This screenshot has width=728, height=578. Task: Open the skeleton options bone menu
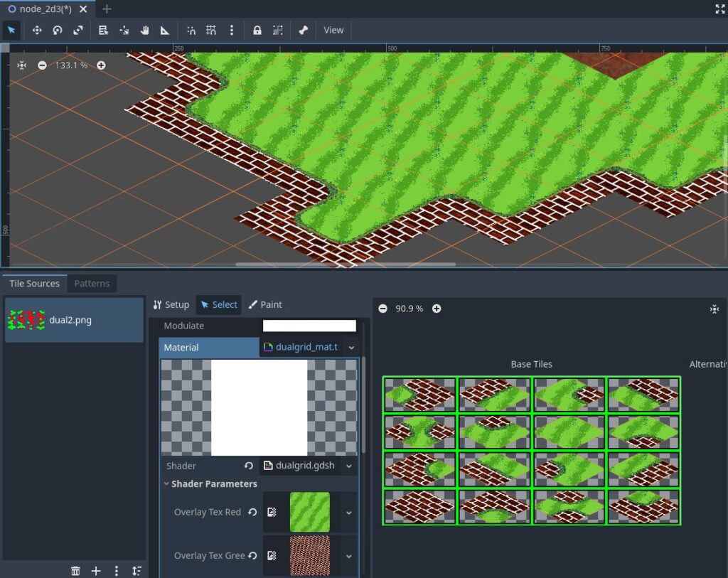[x=304, y=30]
